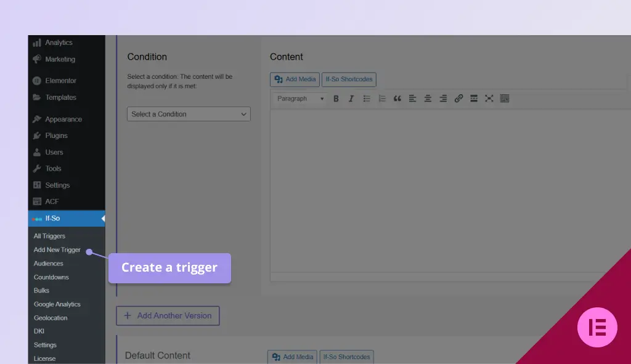Open the Appearance menu

[62, 118]
